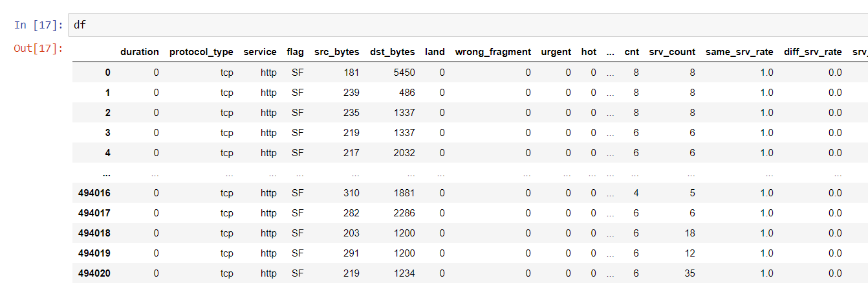Click the Out[17] output prompt label

(38, 48)
